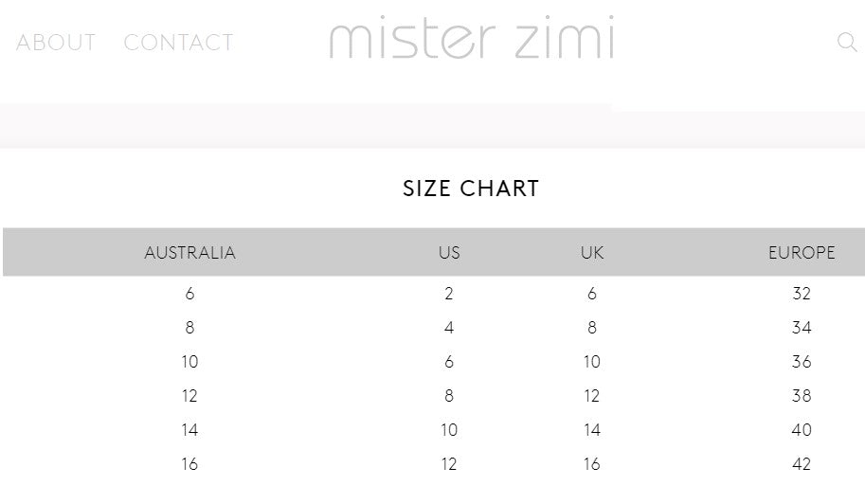This screenshot has height=504, width=865.
Task: Select the US column header
Action: tap(449, 253)
